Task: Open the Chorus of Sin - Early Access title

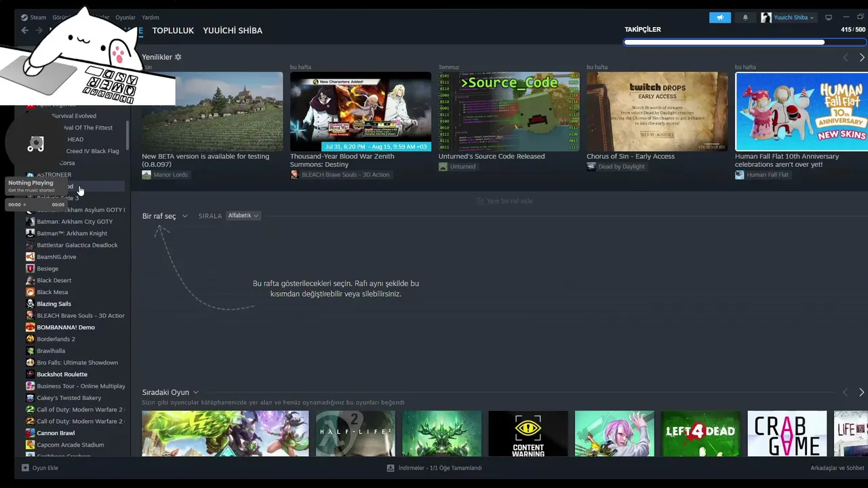Action: tap(631, 156)
